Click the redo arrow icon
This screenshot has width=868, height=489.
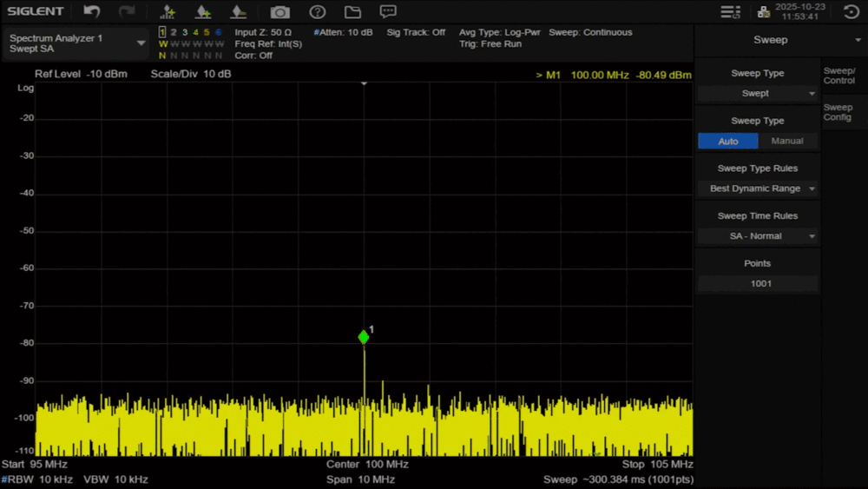coord(127,11)
